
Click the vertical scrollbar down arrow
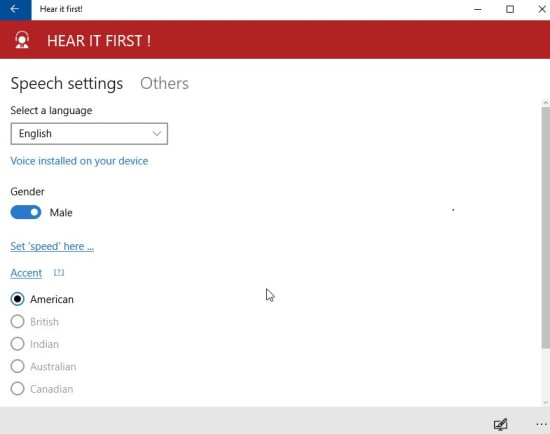tap(545, 402)
